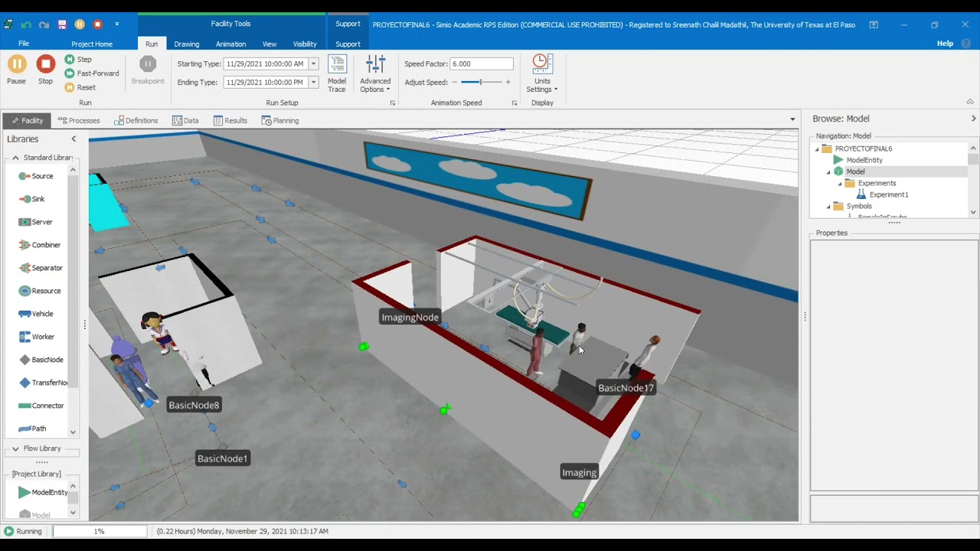This screenshot has width=980, height=551.
Task: Select the TransferNode object in the library
Action: (x=42, y=383)
